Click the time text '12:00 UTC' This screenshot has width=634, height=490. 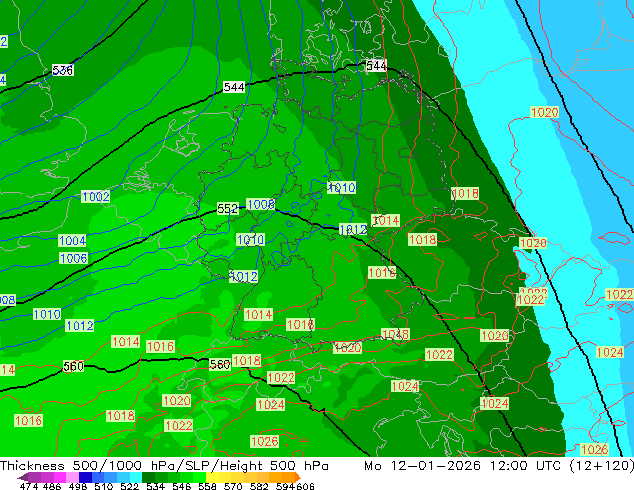(524, 466)
